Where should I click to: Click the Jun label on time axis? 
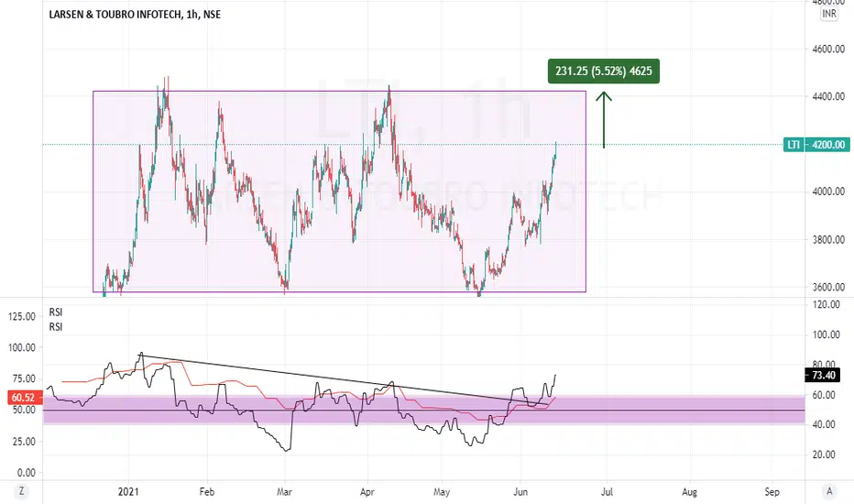coord(520,491)
